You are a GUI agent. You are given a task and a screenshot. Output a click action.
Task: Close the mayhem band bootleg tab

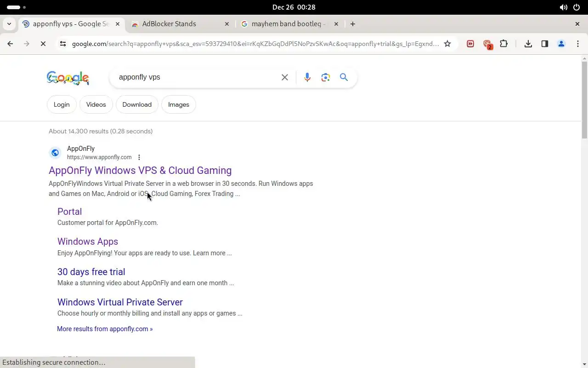(336, 24)
